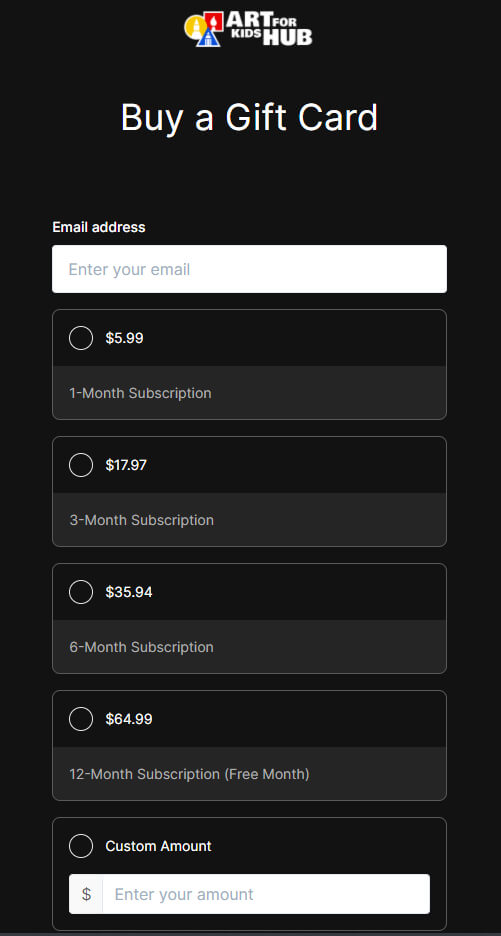The image size is (501, 936).
Task: Select the $64.99 radio button
Action: coord(81,719)
